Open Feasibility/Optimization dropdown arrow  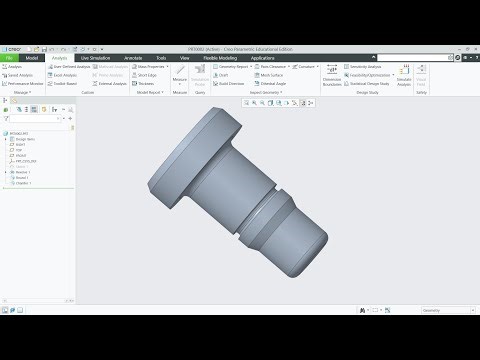click(393, 75)
